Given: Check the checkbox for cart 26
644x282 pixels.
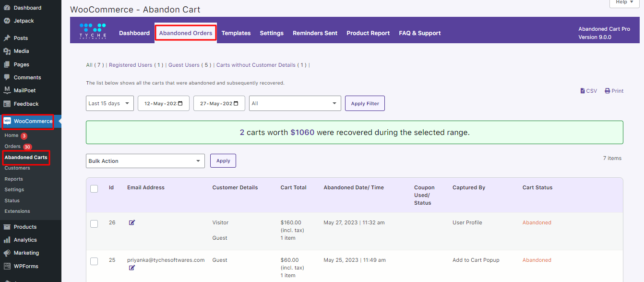Looking at the screenshot, I should coord(94,222).
